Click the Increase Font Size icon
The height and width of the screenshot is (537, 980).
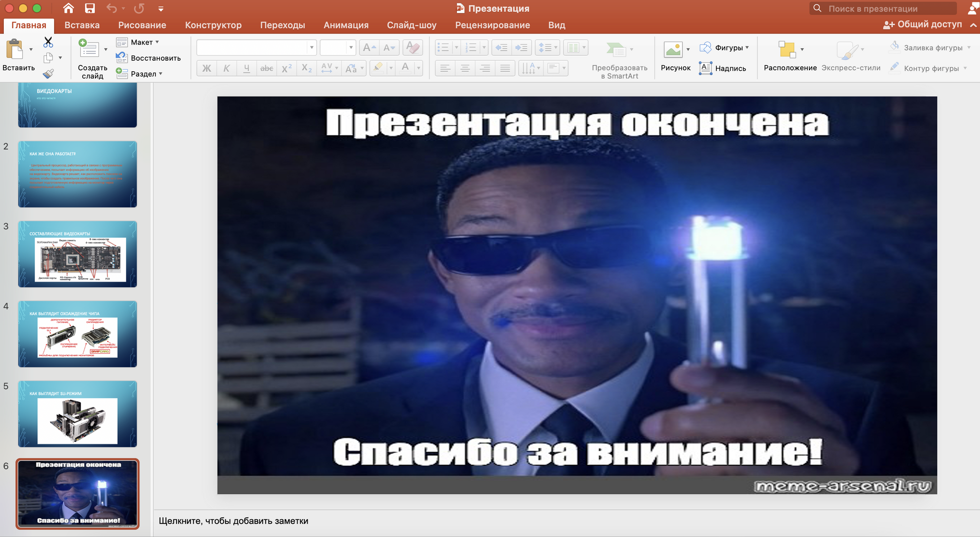click(x=369, y=47)
